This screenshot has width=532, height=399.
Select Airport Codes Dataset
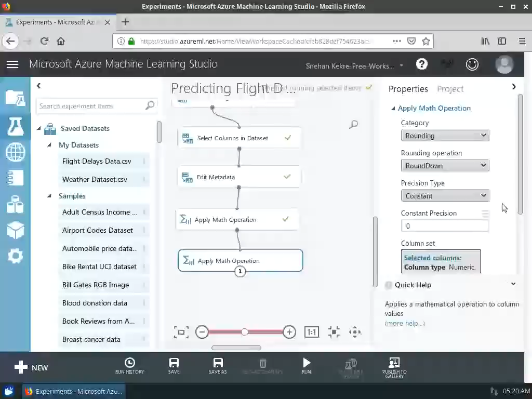(x=103, y=230)
